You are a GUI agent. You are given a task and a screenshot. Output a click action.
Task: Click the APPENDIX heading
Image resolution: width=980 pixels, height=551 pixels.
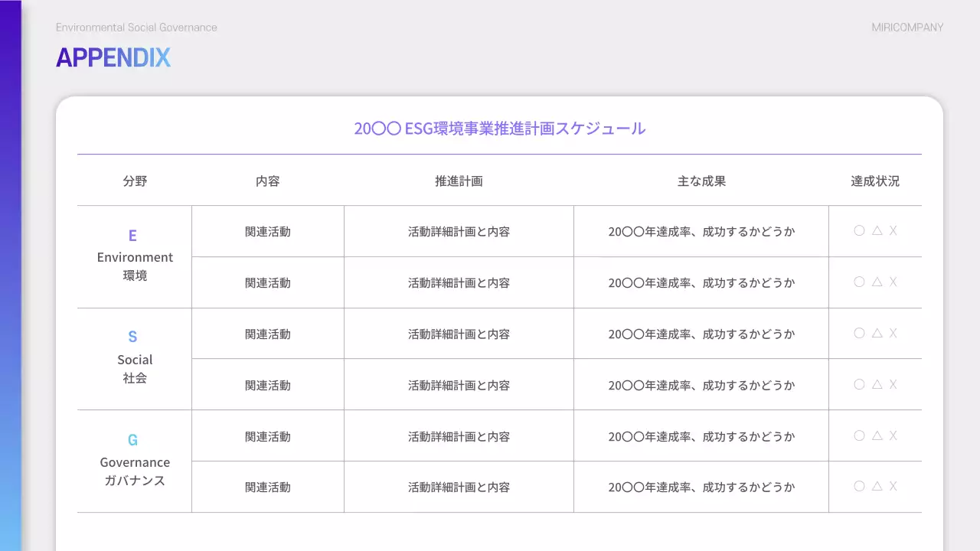click(113, 57)
